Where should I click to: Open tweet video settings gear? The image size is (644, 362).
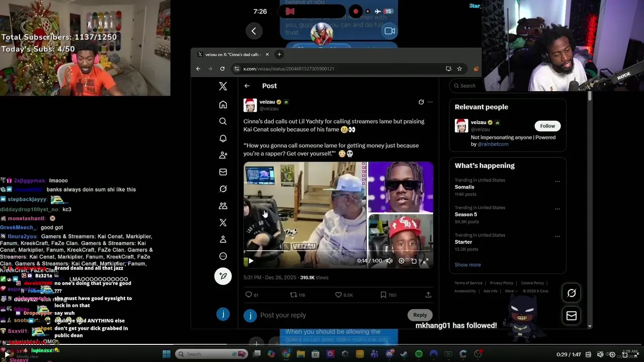pyautogui.click(x=401, y=260)
